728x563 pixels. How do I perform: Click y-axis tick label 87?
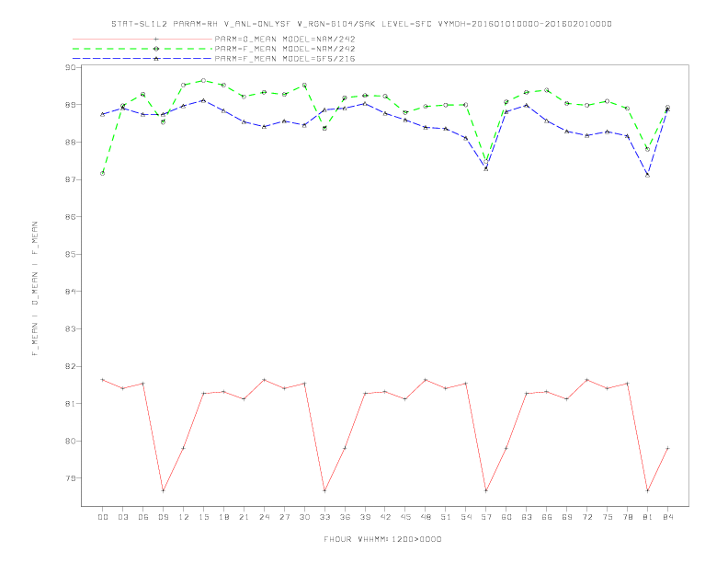click(71, 179)
